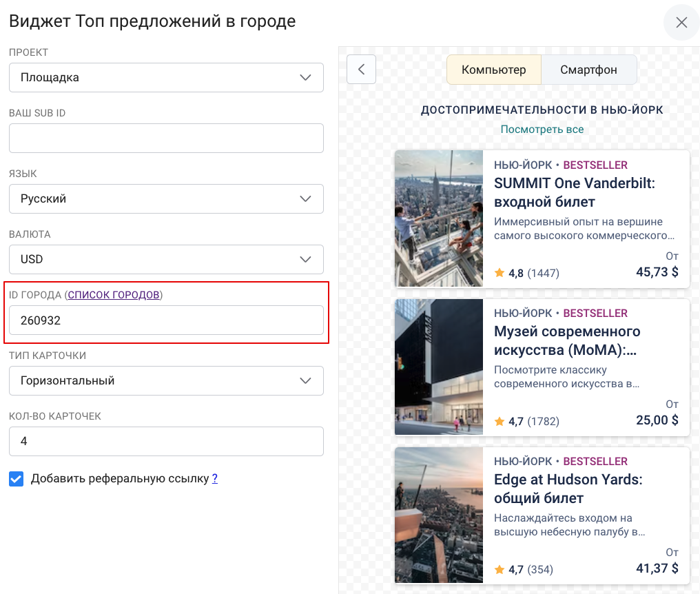Open the Проект dropdown showing Площадка
The image size is (700, 594).
pyautogui.click(x=166, y=78)
